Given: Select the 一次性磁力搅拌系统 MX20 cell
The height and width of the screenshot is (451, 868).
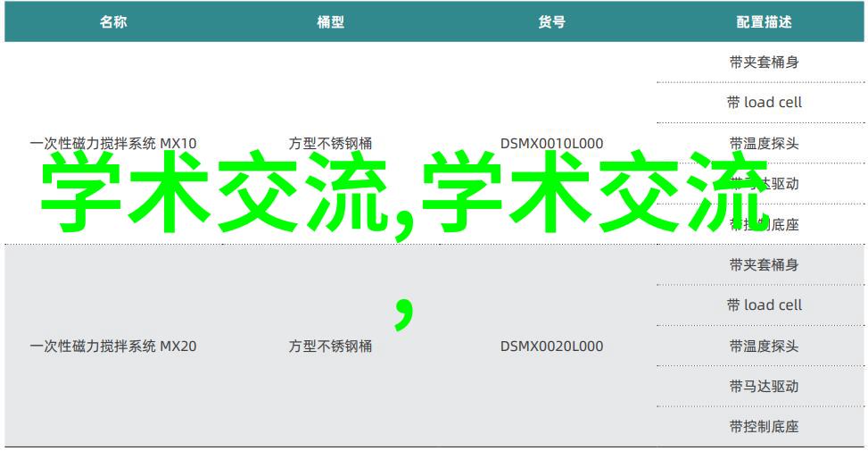Looking at the screenshot, I should [113, 347].
